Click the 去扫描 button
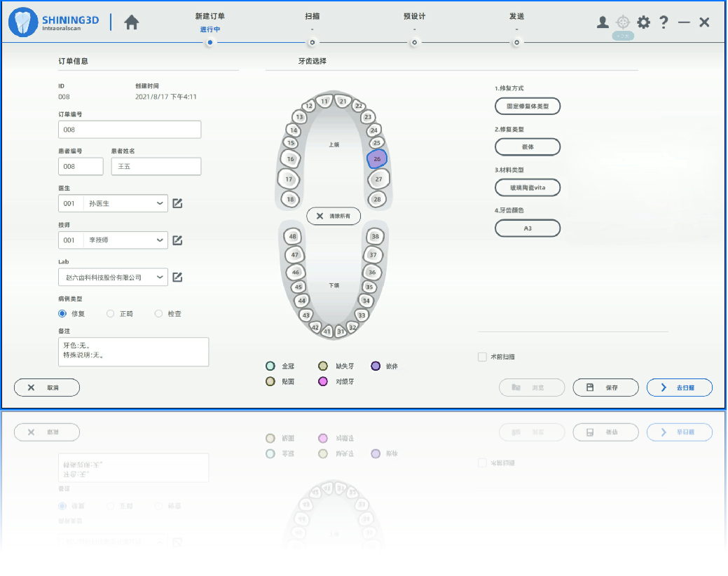Screen dimensions: 728x576 click(679, 388)
